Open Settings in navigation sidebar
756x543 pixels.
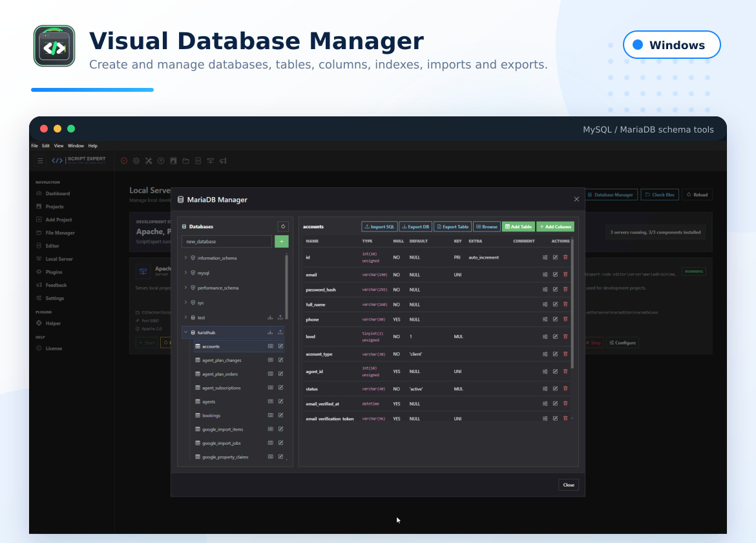click(54, 298)
